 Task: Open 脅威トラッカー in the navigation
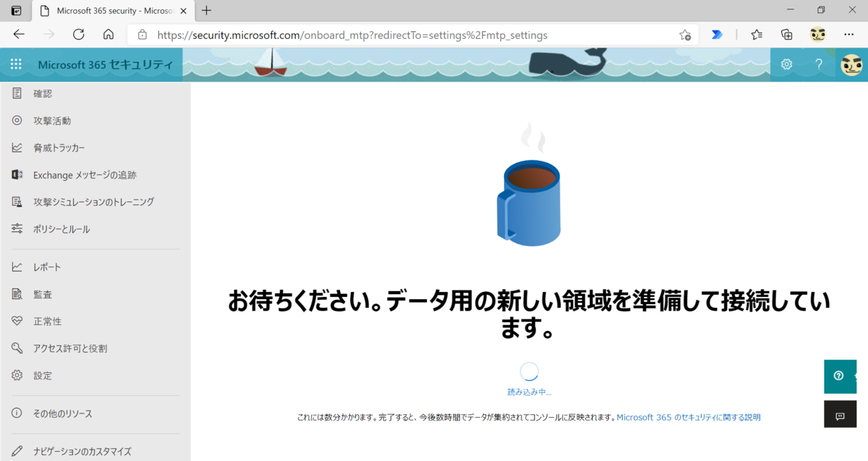pyautogui.click(x=59, y=147)
